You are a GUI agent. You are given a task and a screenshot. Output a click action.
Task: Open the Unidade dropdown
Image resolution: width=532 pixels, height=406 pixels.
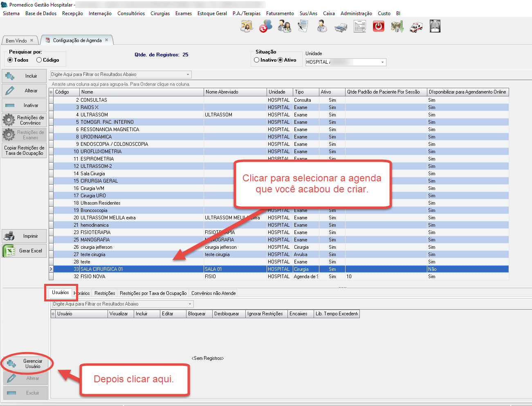(382, 62)
